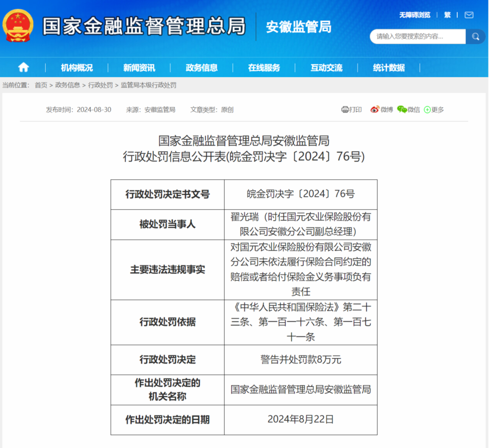Click the 监管局本级行政处罚 breadcrumb link
The image size is (489, 448).
149,85
